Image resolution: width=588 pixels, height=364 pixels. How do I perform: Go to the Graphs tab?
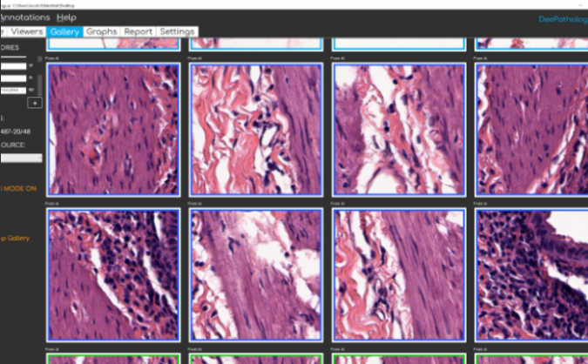click(102, 31)
